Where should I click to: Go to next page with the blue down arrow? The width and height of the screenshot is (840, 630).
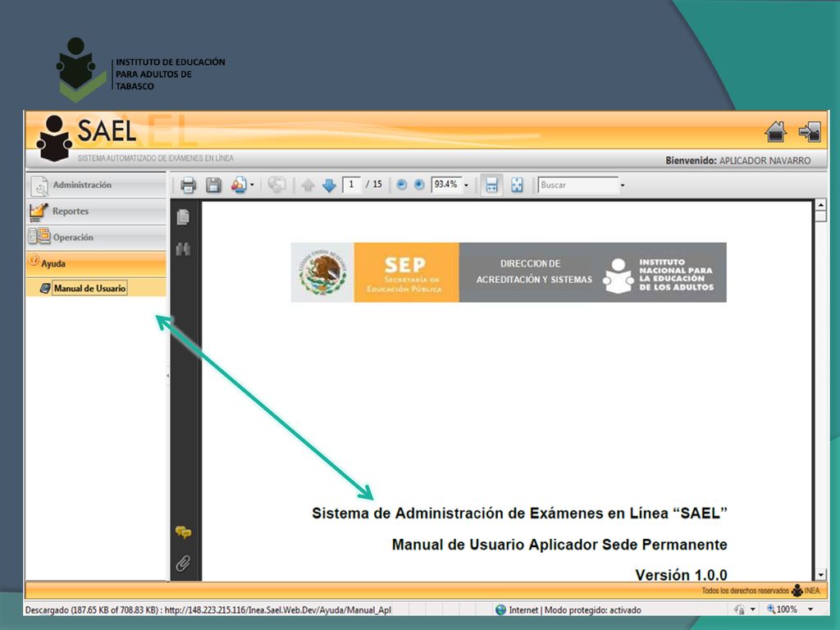pos(329,185)
